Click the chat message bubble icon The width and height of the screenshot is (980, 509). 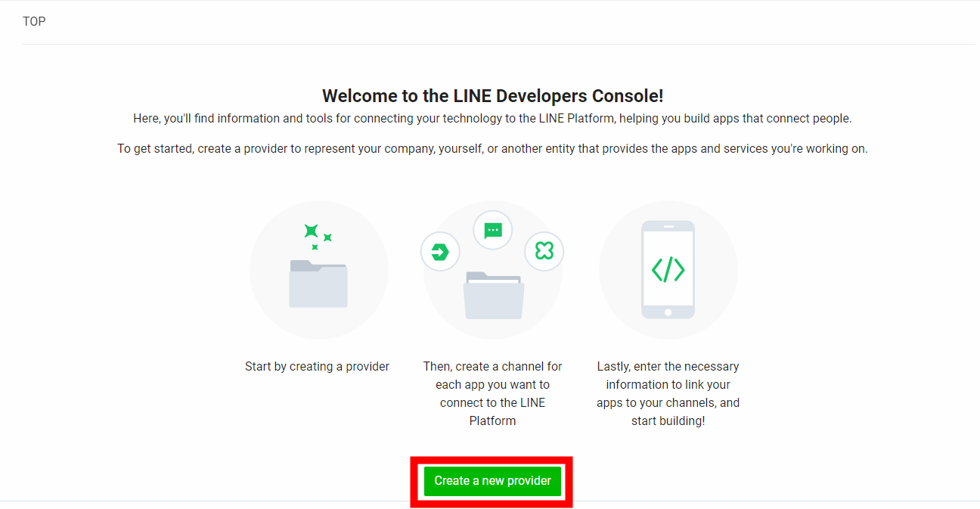(492, 229)
